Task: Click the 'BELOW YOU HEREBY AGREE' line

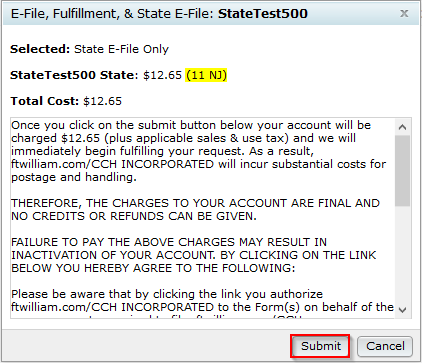Action: pos(153,268)
